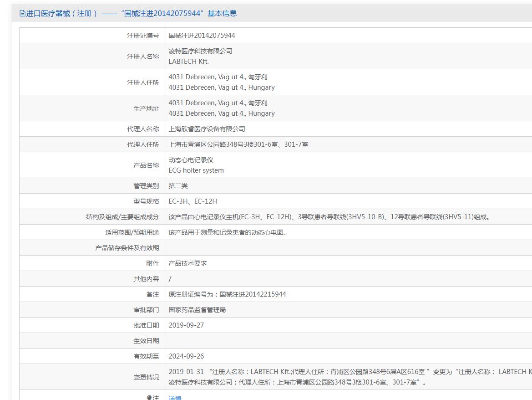Click the 产品储存条件及有效期 label

[x=127, y=248]
